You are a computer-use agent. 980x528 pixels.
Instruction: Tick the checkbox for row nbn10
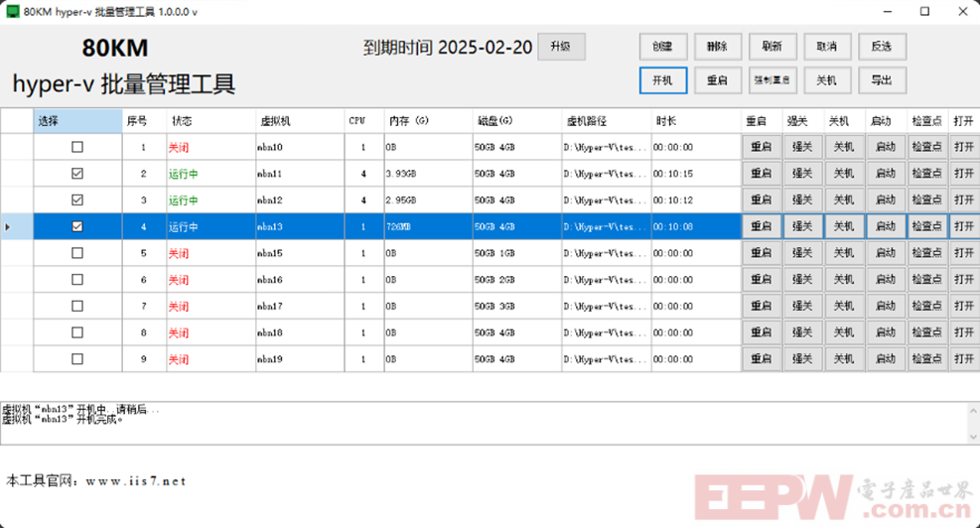point(77,147)
